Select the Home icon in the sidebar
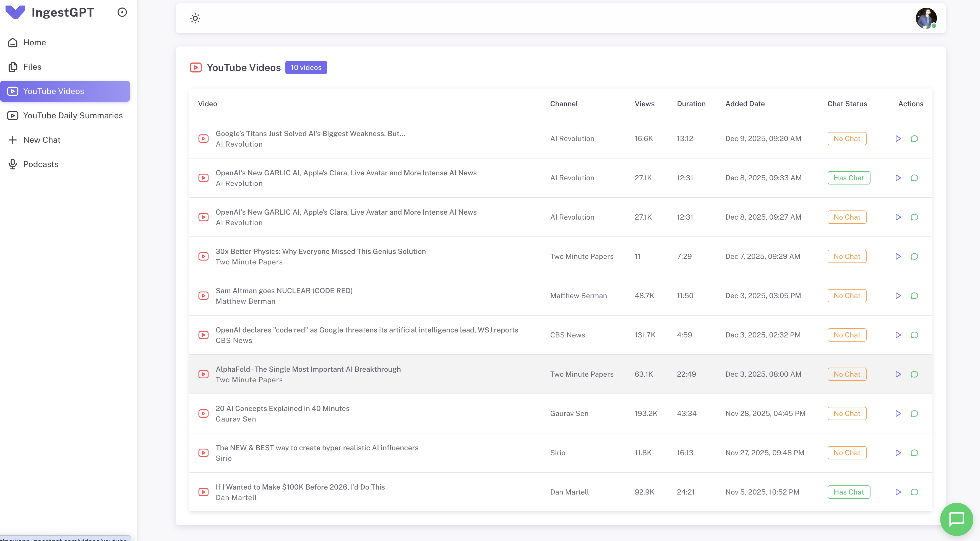 12,42
